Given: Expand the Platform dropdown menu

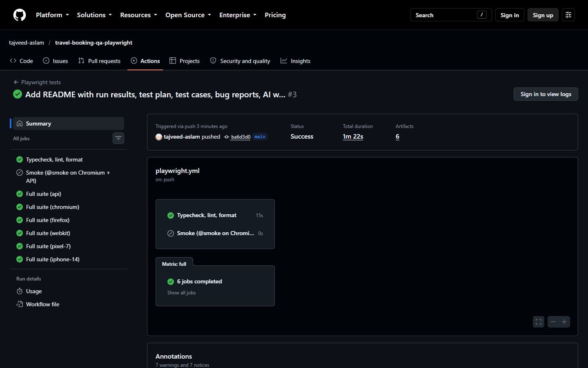Looking at the screenshot, I should tap(52, 15).
